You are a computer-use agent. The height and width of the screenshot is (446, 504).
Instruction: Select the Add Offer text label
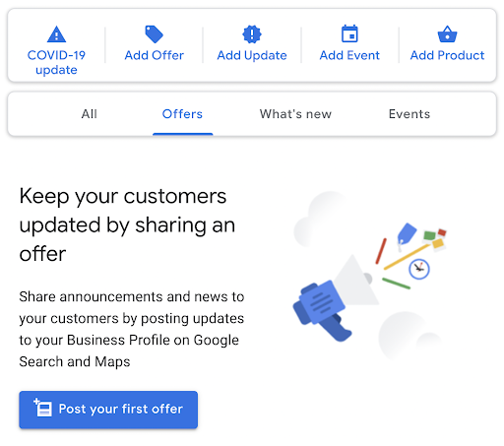click(x=154, y=55)
